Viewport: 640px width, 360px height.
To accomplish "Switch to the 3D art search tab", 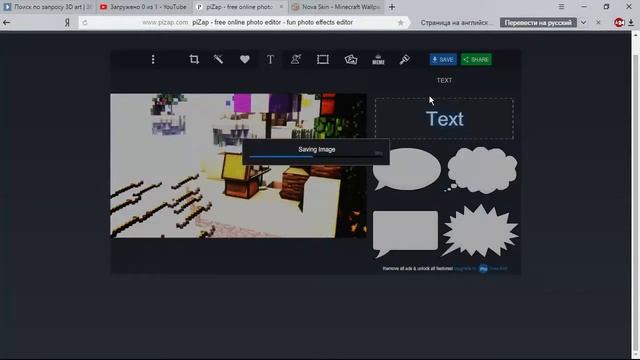I will (48, 7).
